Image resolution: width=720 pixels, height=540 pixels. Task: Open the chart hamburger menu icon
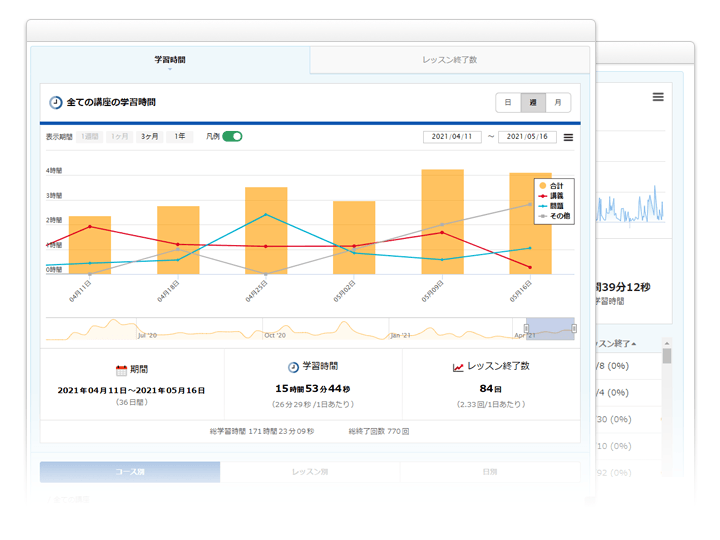click(x=568, y=137)
